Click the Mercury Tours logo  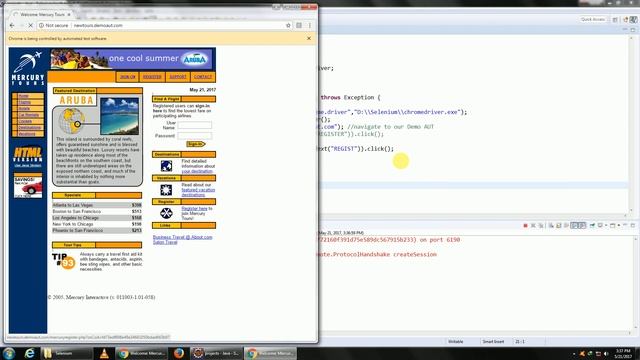pos(28,68)
